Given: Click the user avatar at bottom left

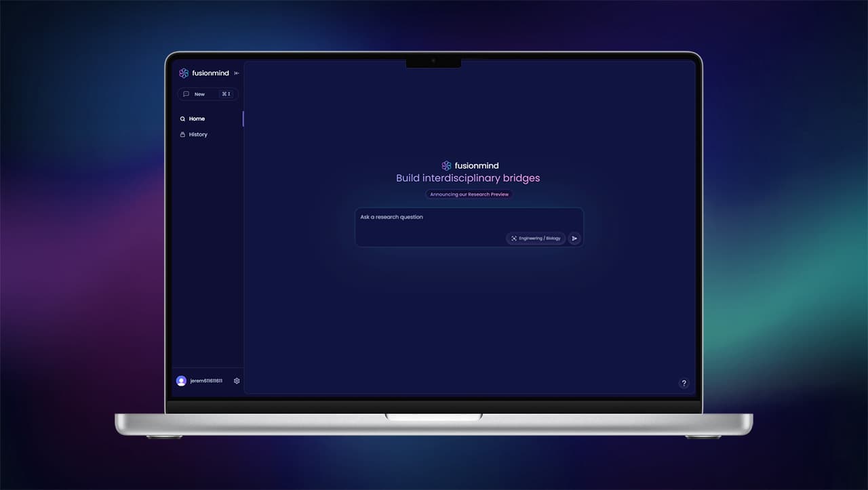Looking at the screenshot, I should click(x=181, y=381).
